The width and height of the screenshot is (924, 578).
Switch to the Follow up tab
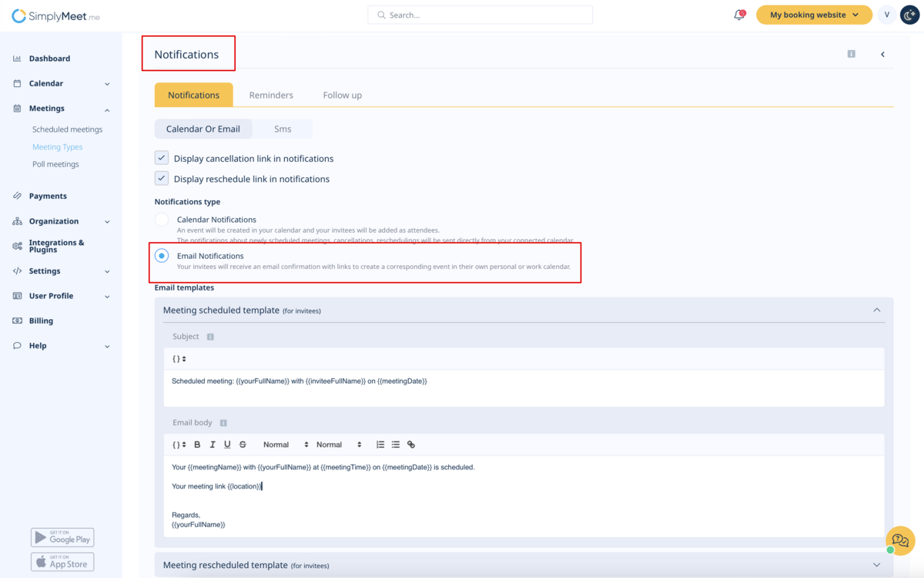(x=342, y=95)
